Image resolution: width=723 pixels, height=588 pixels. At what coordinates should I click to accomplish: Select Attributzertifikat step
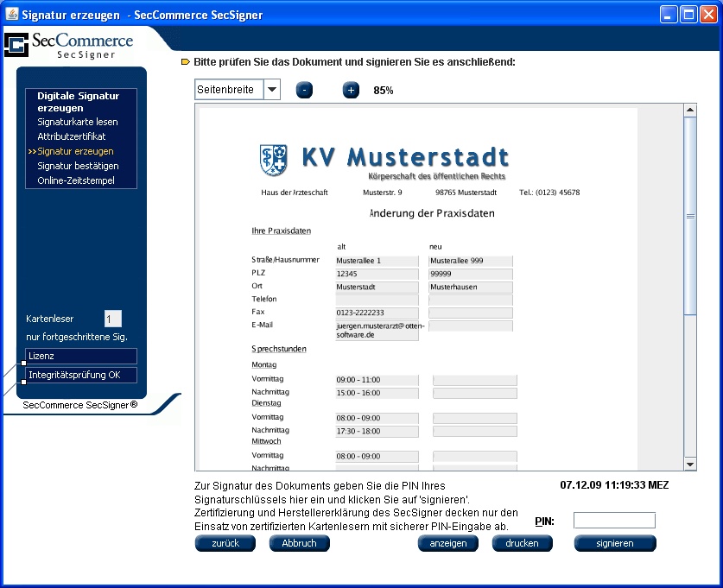(x=72, y=136)
